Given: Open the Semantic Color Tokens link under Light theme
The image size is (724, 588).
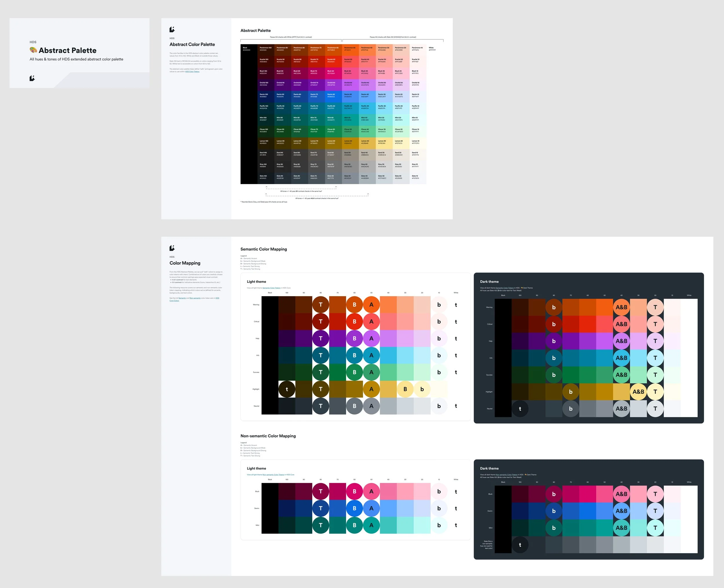Looking at the screenshot, I should pyautogui.click(x=271, y=287).
